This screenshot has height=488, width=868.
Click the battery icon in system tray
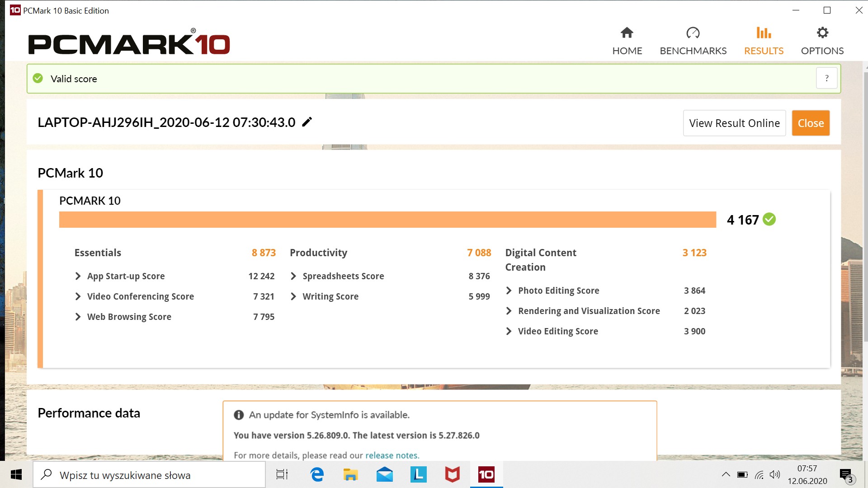coord(742,474)
